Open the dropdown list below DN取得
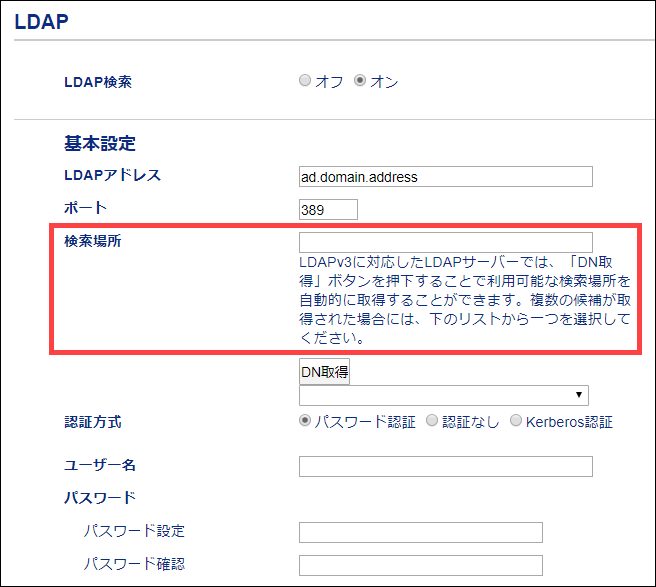 (445, 395)
